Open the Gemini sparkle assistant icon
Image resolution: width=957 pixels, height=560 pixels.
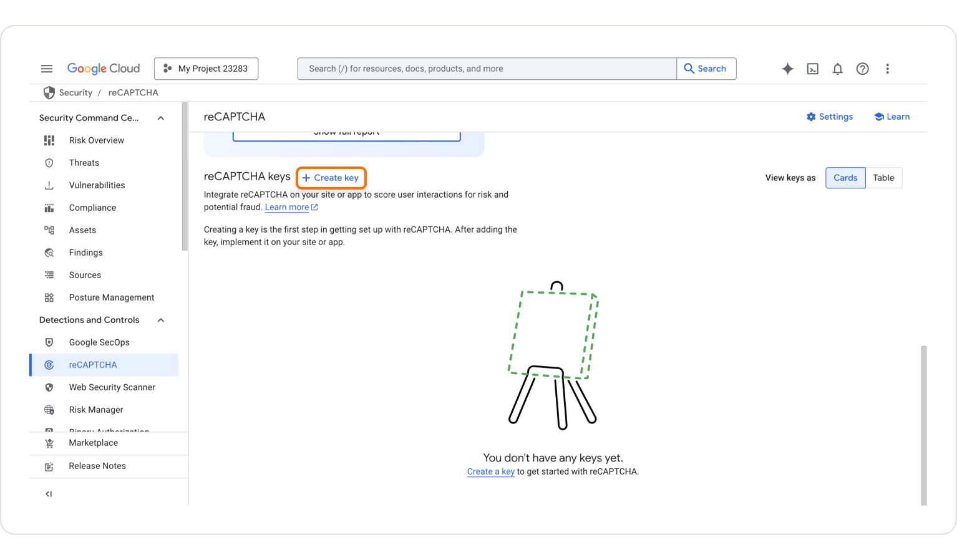(x=787, y=69)
